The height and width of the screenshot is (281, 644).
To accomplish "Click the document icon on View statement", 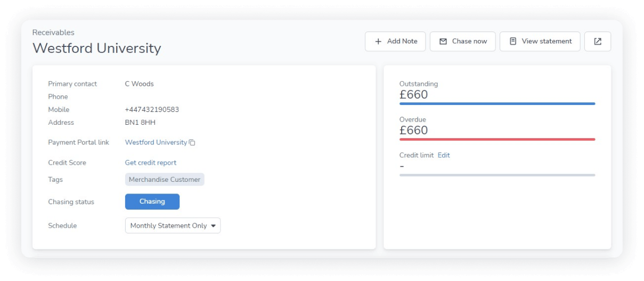I will pos(513,41).
